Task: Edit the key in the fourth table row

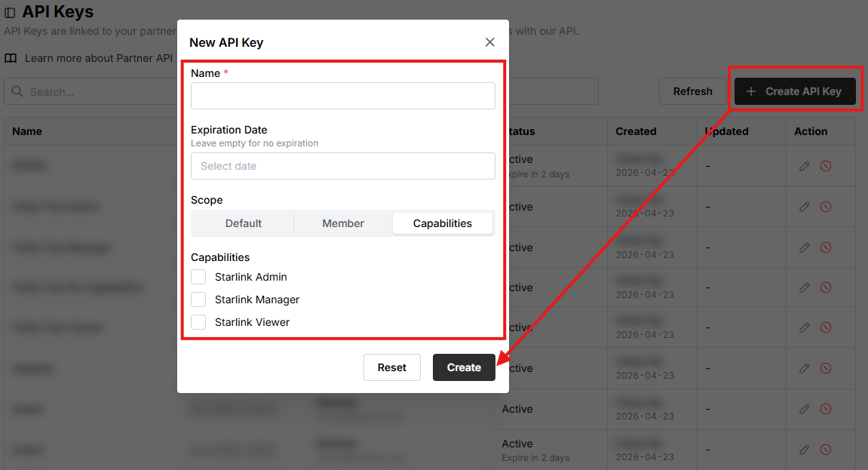Action: (805, 287)
